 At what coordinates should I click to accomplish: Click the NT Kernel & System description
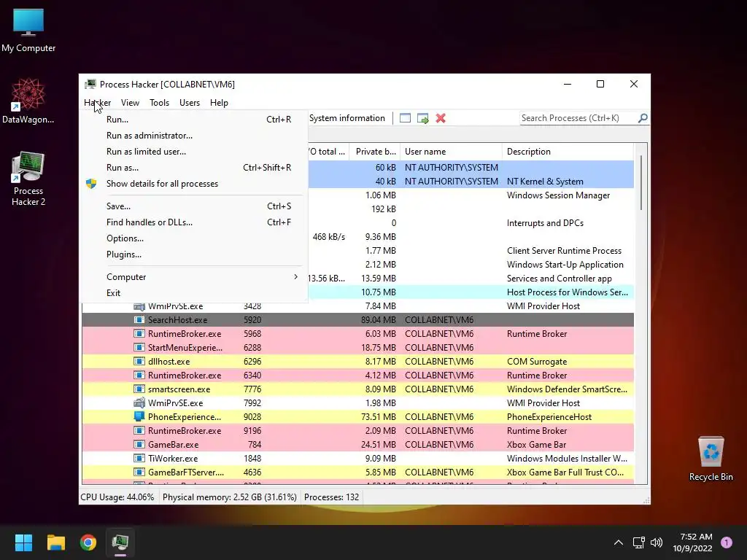click(x=545, y=182)
